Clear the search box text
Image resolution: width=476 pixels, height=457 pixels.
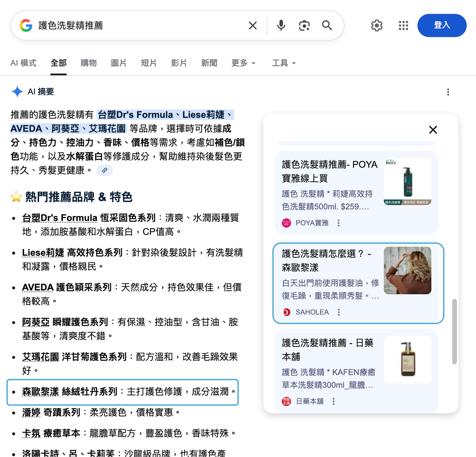253,25
